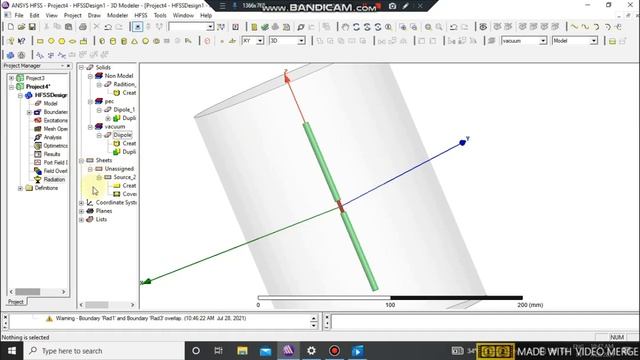Select the Draw box solid tool
This screenshot has height=360, width=640.
pyautogui.click(x=102, y=41)
